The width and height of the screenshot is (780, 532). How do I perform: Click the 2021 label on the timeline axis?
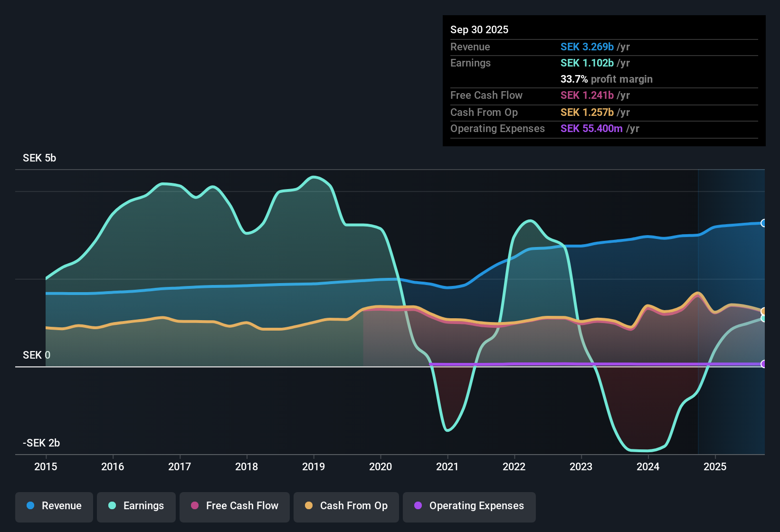pyautogui.click(x=447, y=467)
